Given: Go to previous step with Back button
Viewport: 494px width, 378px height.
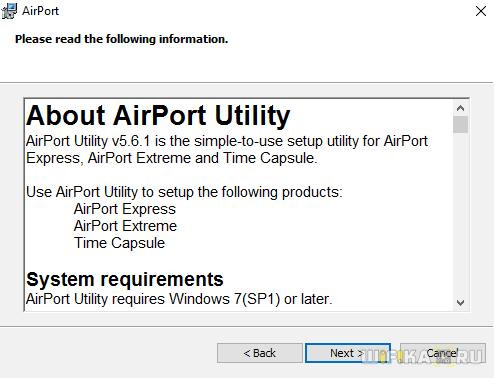Looking at the screenshot, I should 260,353.
